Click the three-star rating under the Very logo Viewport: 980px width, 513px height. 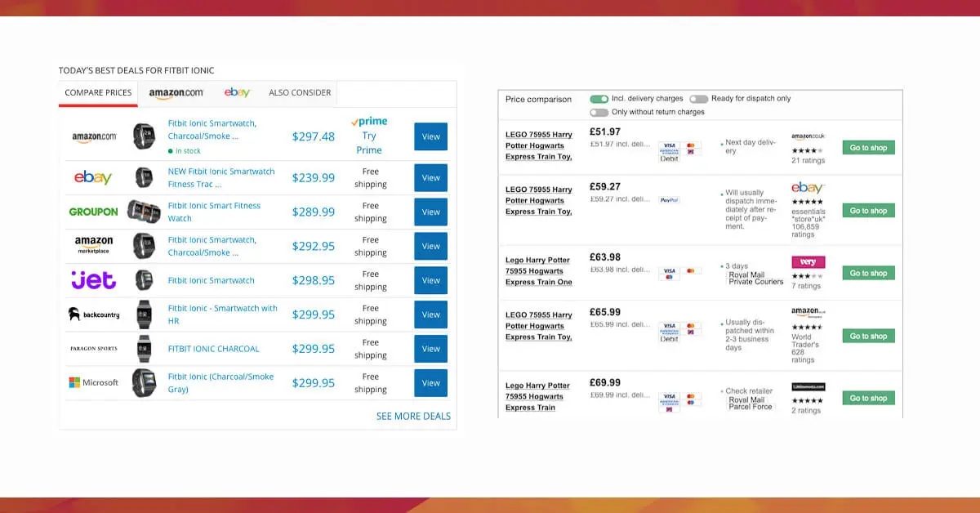click(x=807, y=276)
